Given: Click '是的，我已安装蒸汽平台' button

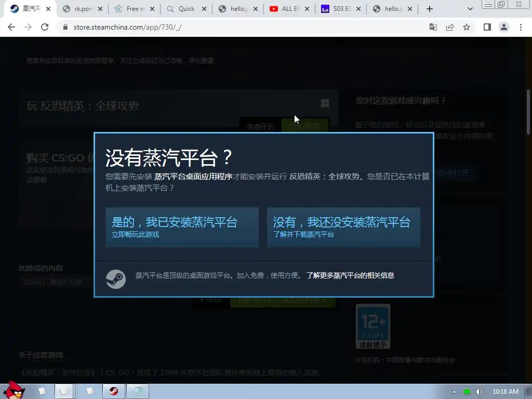Looking at the screenshot, I should [x=182, y=227].
